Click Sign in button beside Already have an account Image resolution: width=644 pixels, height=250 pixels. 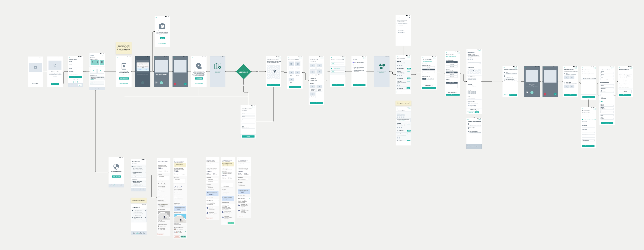pyautogui.click(x=80, y=85)
